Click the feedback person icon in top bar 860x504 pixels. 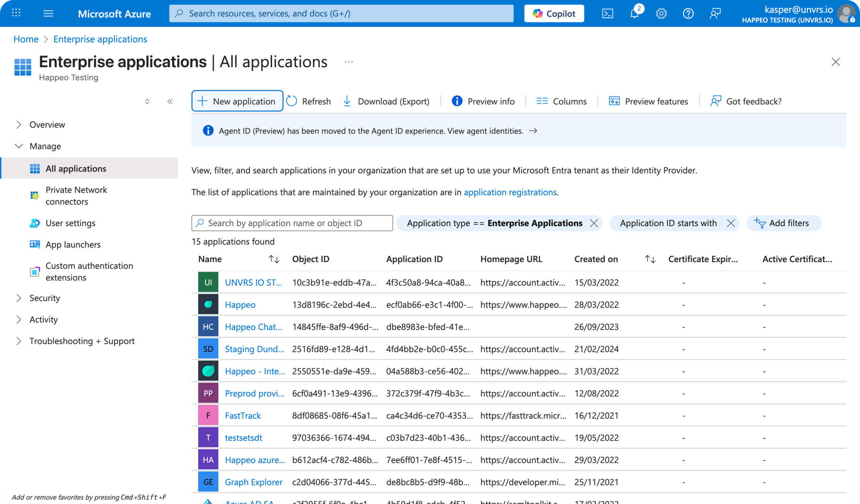click(x=715, y=13)
